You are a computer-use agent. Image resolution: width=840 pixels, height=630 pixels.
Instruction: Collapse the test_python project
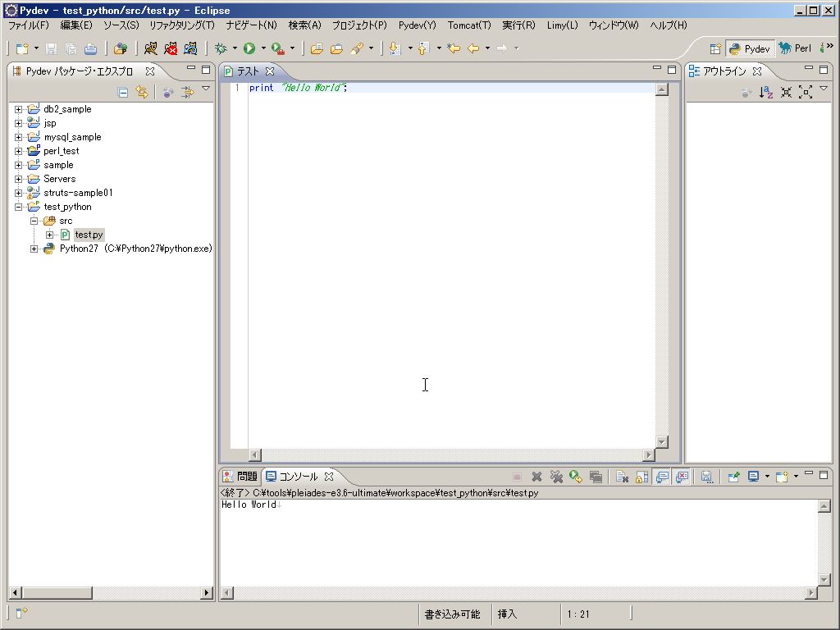(18, 207)
